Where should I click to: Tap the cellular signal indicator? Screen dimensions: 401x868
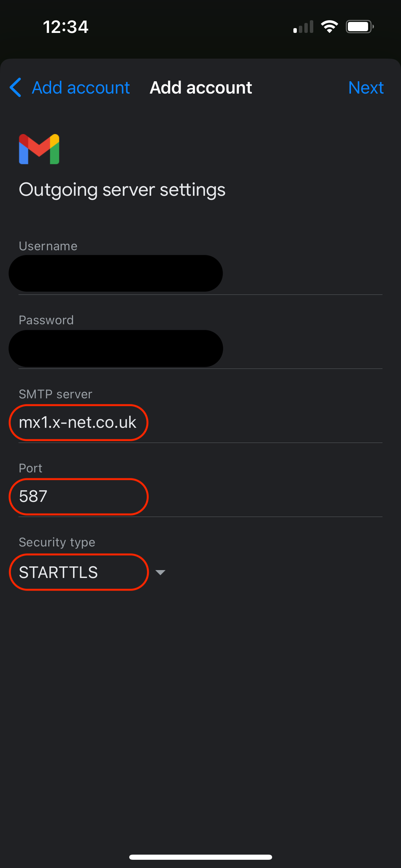303,26
